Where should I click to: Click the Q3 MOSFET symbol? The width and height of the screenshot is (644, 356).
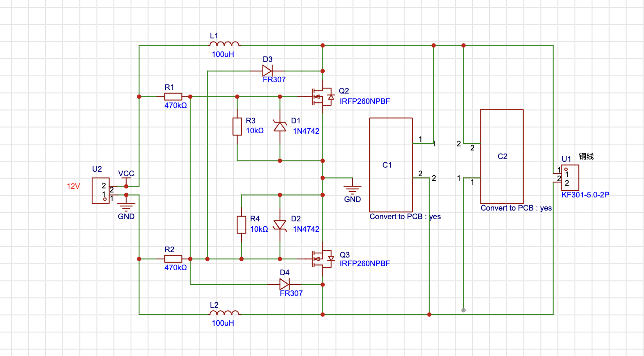[322, 259]
